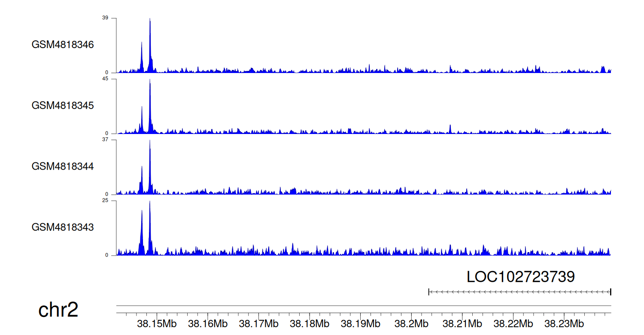Select the GSM4818343 track name
The width and height of the screenshot is (644, 335).
pos(63,227)
